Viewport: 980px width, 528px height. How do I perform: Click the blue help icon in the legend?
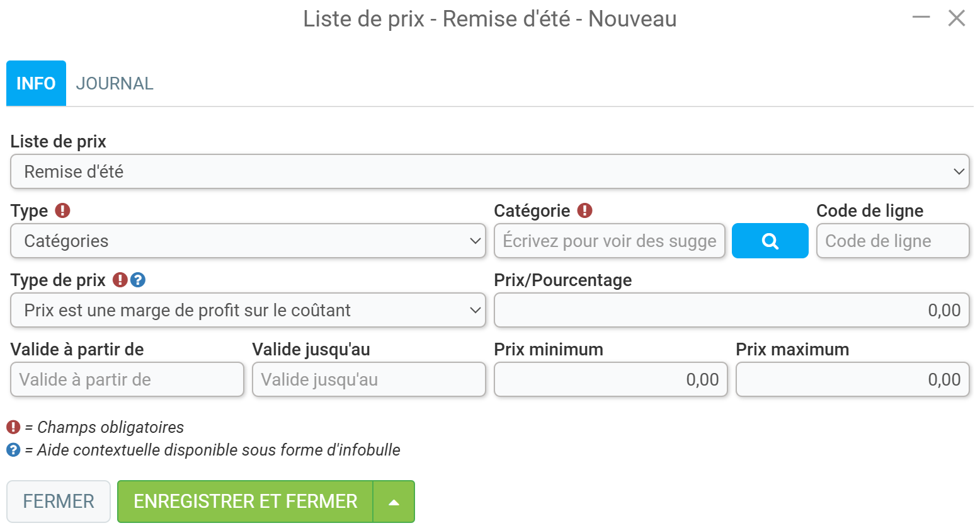(x=13, y=450)
